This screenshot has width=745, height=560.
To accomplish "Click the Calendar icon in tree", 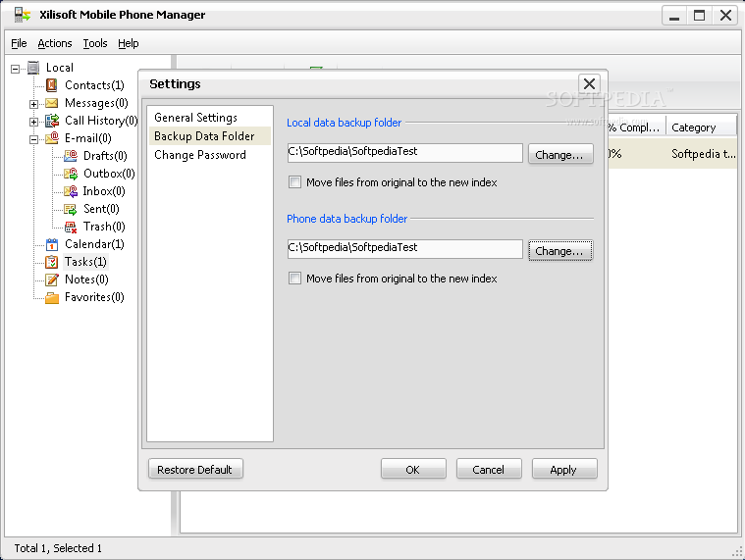I will (52, 244).
